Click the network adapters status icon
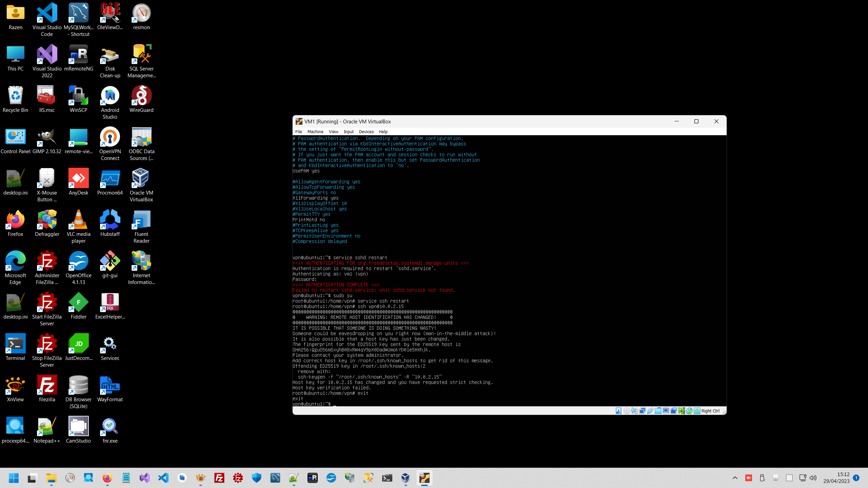The height and width of the screenshot is (488, 868). click(x=642, y=411)
